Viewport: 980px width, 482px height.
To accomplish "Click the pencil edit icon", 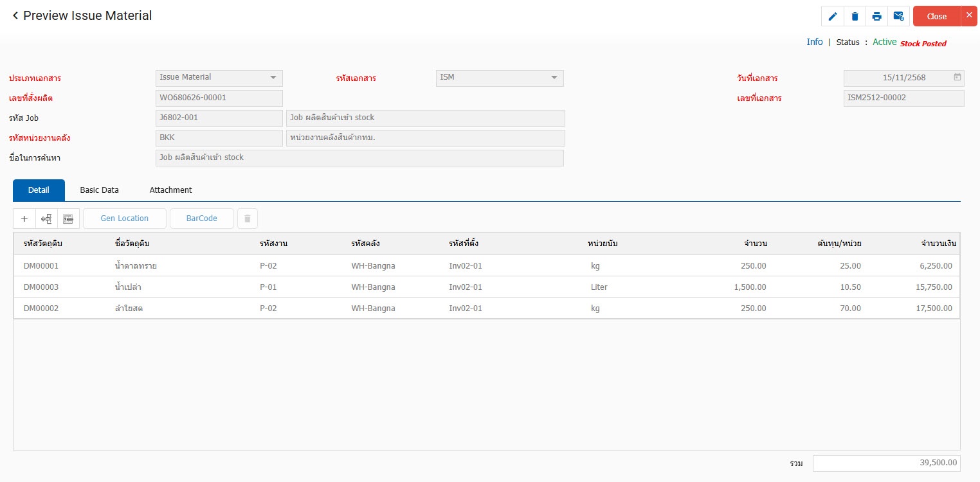I will 833,17.
